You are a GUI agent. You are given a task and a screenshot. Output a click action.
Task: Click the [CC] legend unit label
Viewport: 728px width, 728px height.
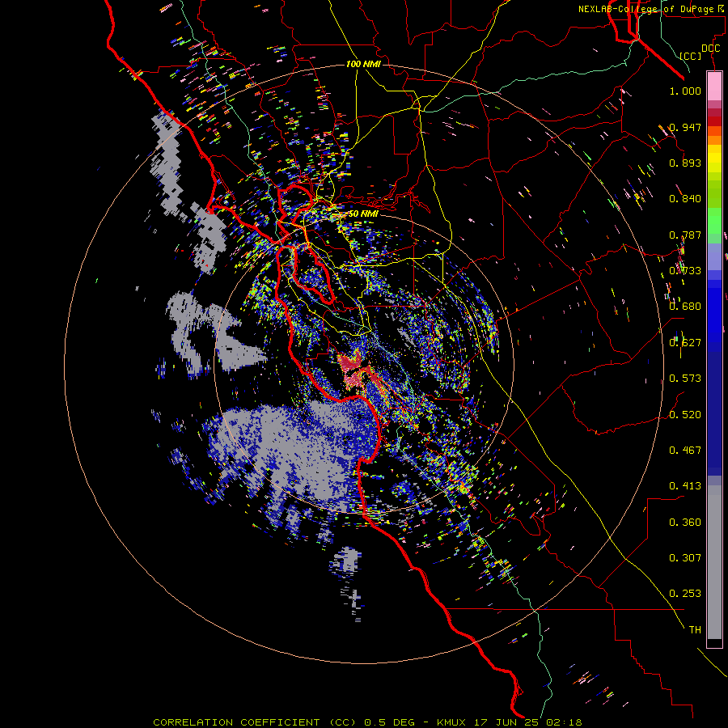coord(690,56)
